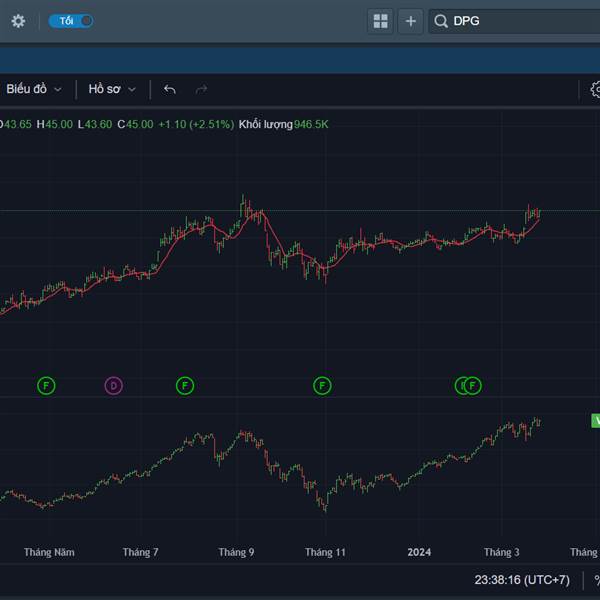Click the high price H45.00 value
This screenshot has width=600, height=600.
click(54, 124)
